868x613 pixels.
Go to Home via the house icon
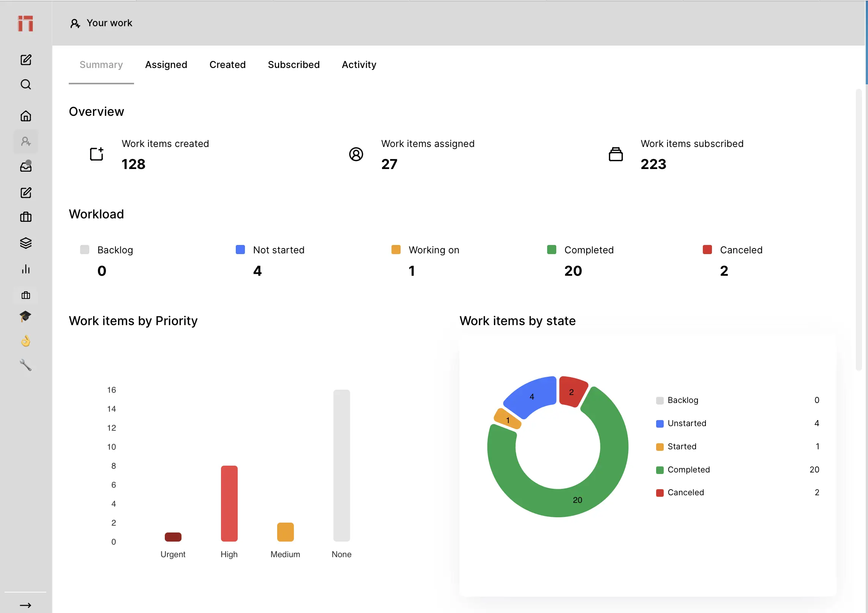click(x=26, y=116)
